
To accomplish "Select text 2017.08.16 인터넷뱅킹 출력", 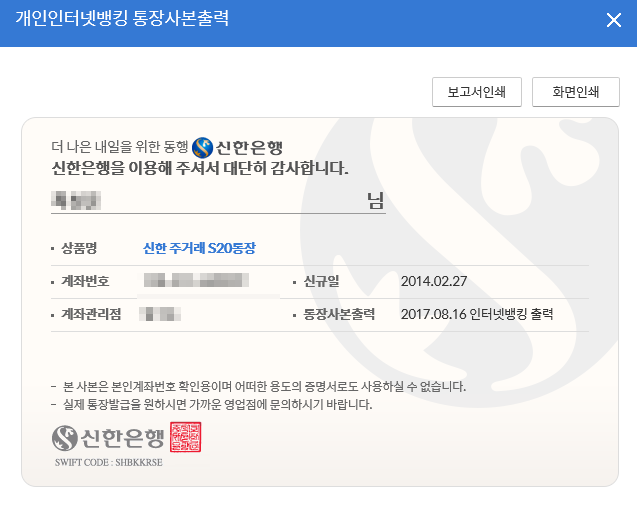I will point(477,314).
